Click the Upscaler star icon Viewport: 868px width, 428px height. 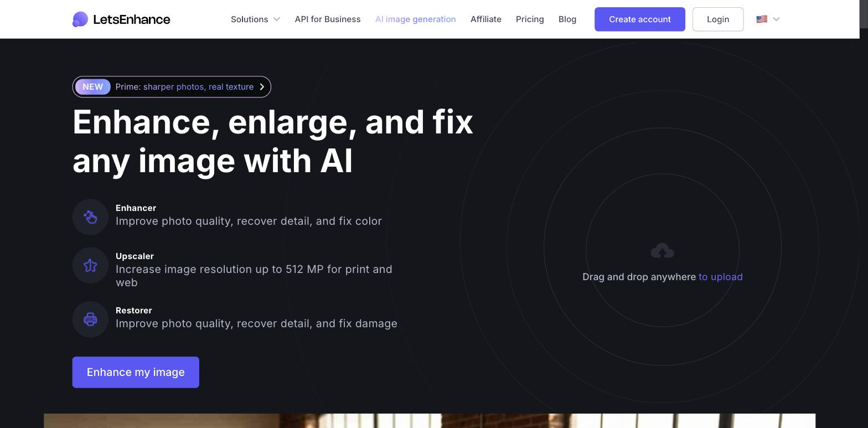90,266
